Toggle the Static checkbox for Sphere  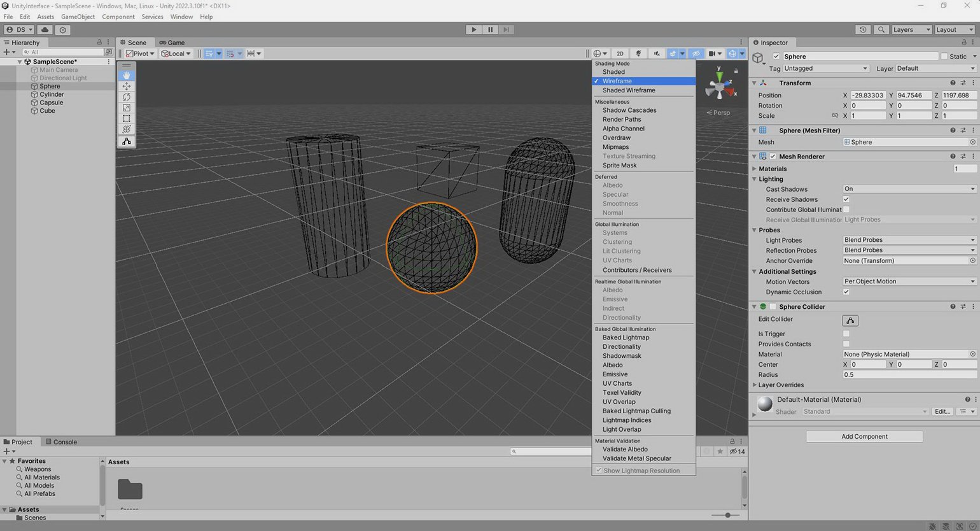[944, 57]
